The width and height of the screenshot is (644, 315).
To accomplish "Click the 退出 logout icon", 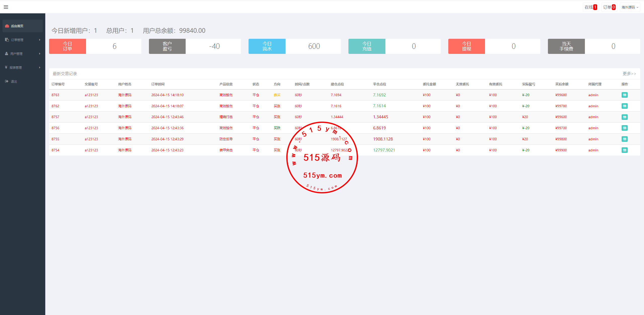I will coord(7,81).
